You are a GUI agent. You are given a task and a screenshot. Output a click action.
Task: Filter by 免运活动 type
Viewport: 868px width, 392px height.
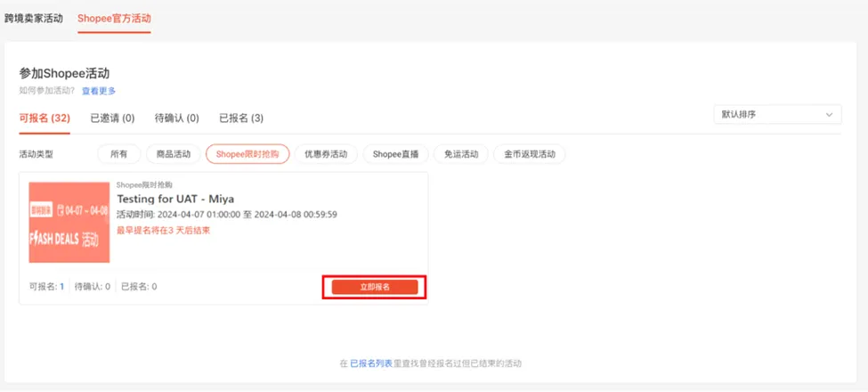(x=461, y=154)
